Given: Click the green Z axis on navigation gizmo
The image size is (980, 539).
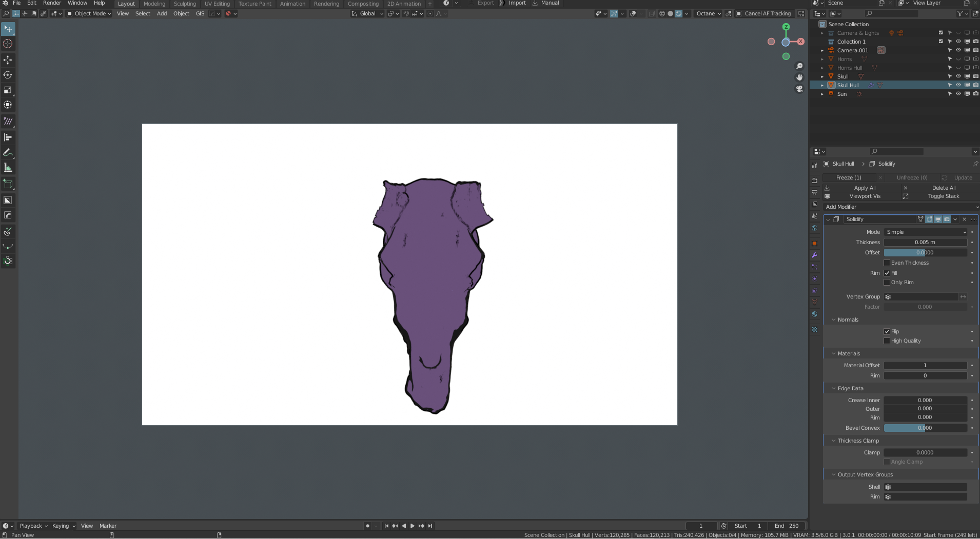Looking at the screenshot, I should click(x=786, y=27).
